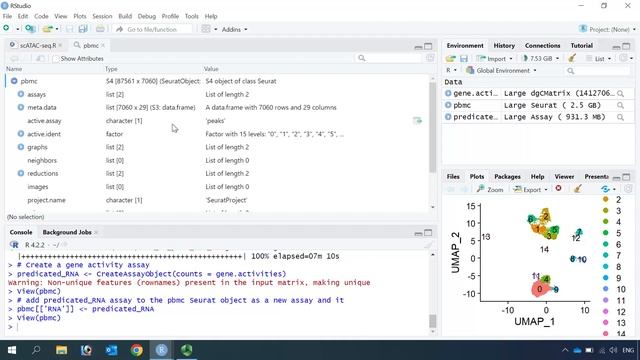Save the current document icon
Screen dimensions: 640x360
70,29
